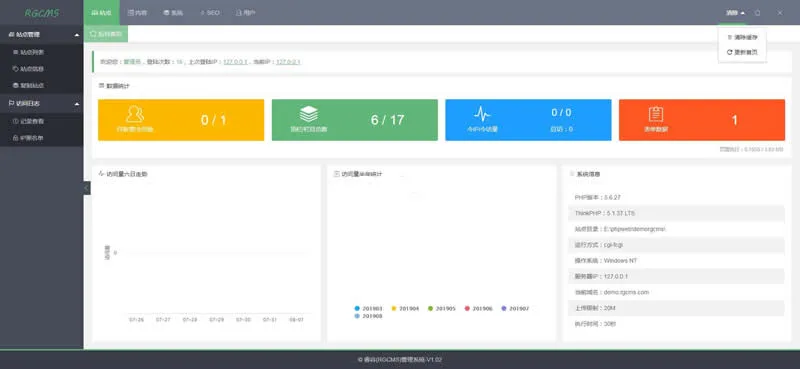Switch to the green home page tab
This screenshot has height=369, width=800.
[106, 34]
